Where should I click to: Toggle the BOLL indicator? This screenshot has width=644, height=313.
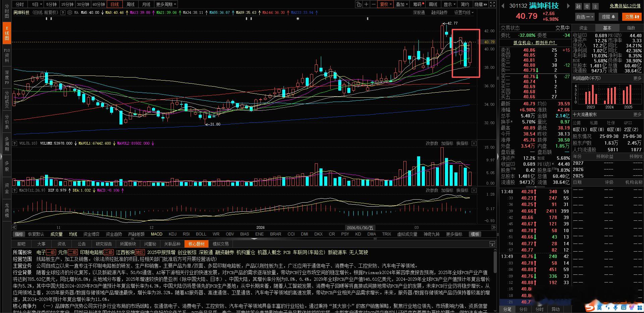(201, 234)
